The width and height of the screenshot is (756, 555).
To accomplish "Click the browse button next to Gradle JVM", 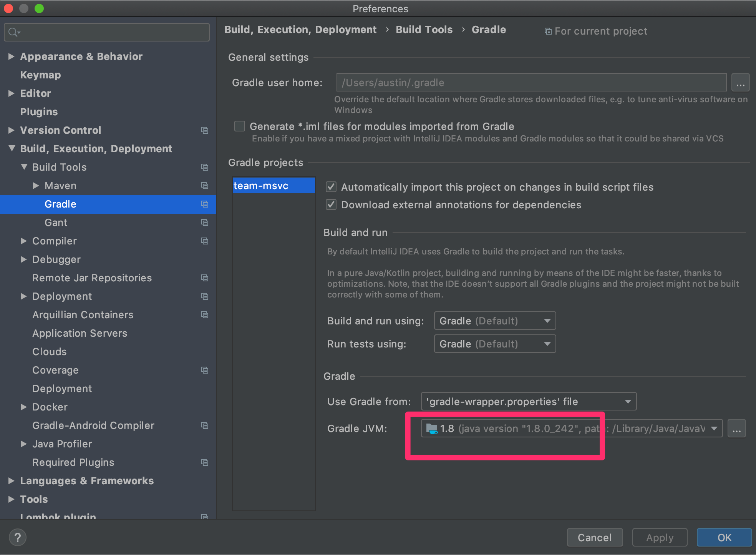I will (x=736, y=428).
